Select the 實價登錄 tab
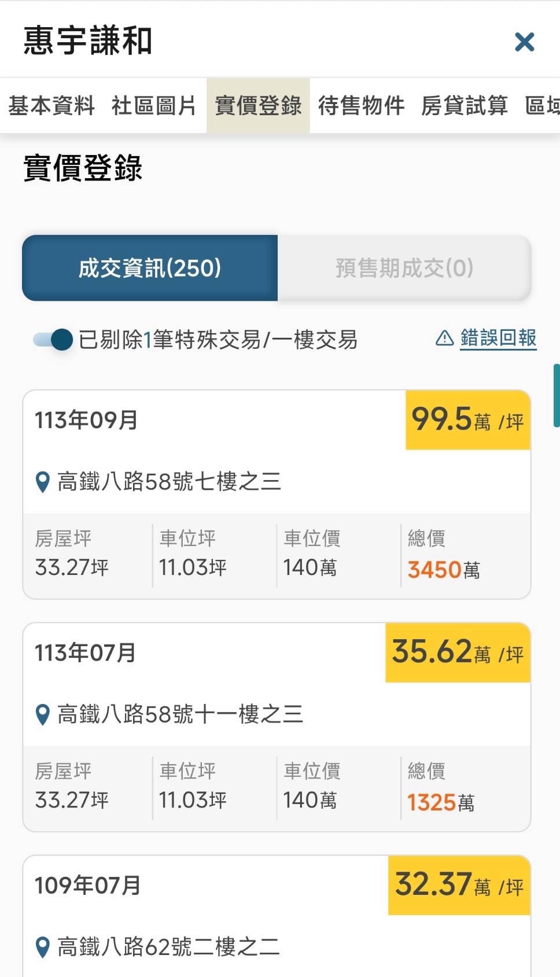560x977 pixels. tap(258, 106)
